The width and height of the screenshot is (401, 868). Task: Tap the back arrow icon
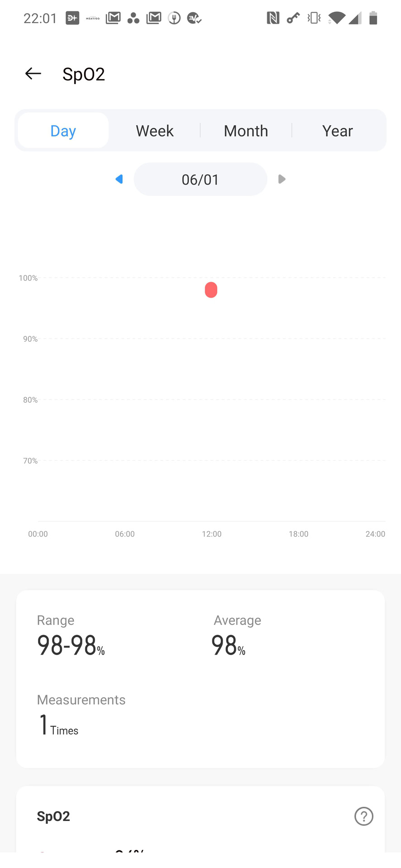point(33,74)
